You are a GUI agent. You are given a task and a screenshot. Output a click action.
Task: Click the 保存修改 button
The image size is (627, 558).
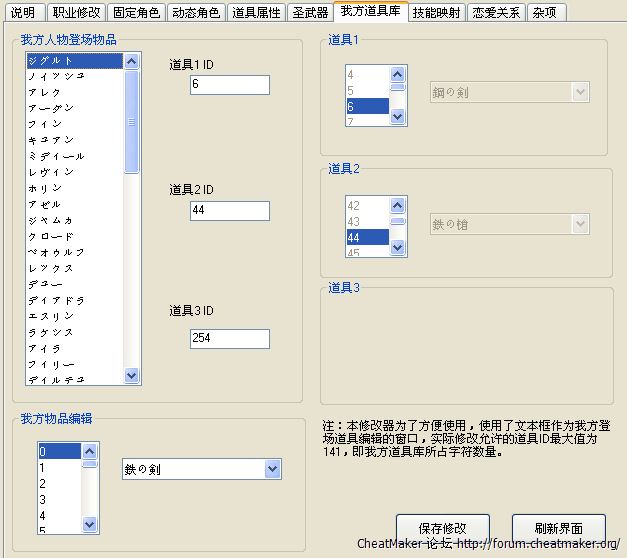442,527
